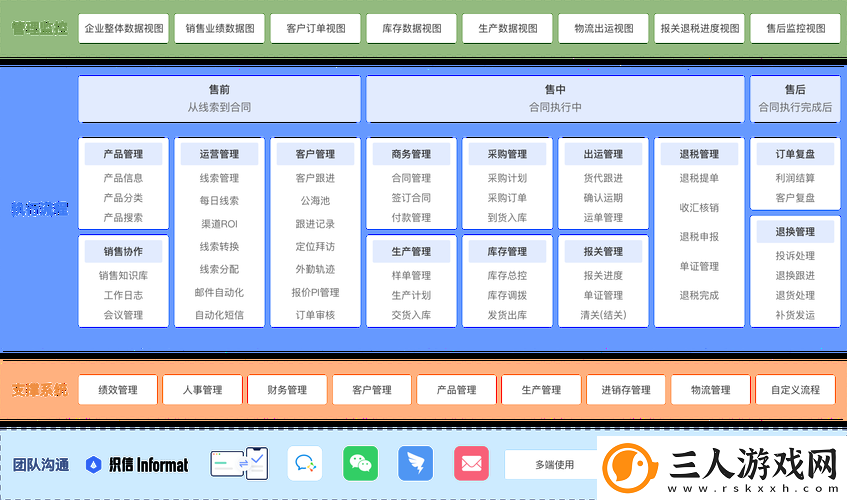The width and height of the screenshot is (847, 500).
Task: Select 外勤轨迹 item
Action: (x=315, y=269)
